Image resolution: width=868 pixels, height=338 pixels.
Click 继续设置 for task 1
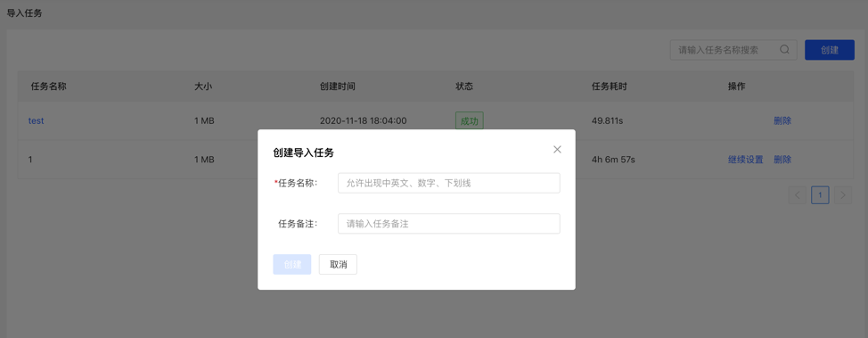tap(746, 160)
